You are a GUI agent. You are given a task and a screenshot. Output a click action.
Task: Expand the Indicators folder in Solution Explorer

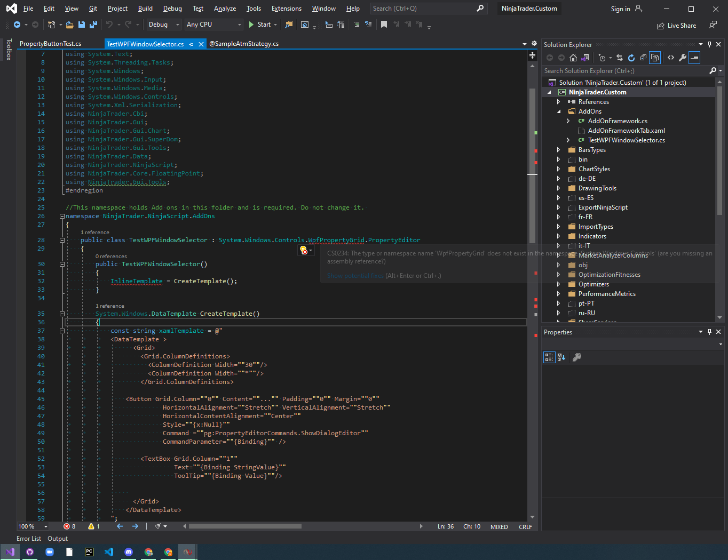[x=558, y=236]
